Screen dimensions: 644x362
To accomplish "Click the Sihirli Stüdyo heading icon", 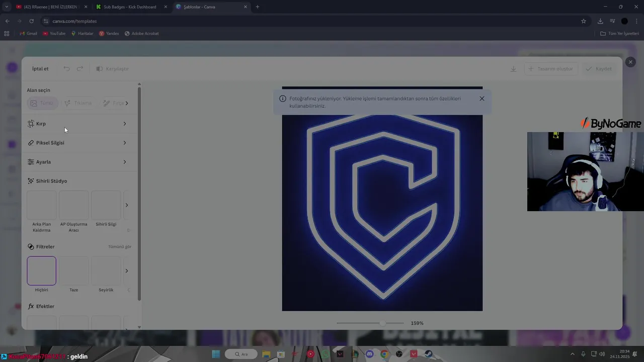I will point(31,181).
